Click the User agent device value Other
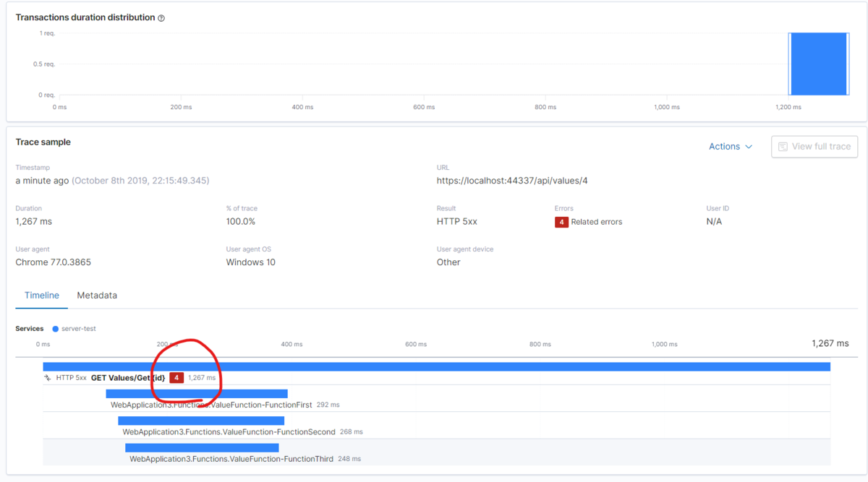 point(448,262)
